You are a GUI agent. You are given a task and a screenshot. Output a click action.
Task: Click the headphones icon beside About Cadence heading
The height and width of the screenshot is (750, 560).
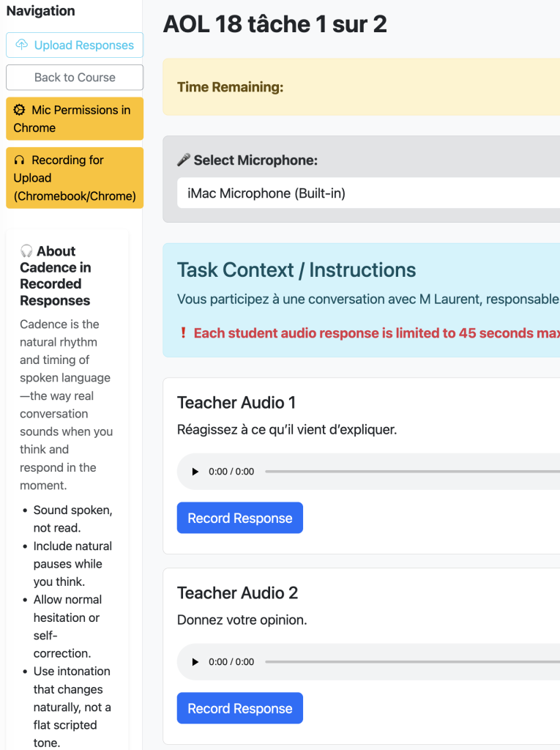coord(26,251)
